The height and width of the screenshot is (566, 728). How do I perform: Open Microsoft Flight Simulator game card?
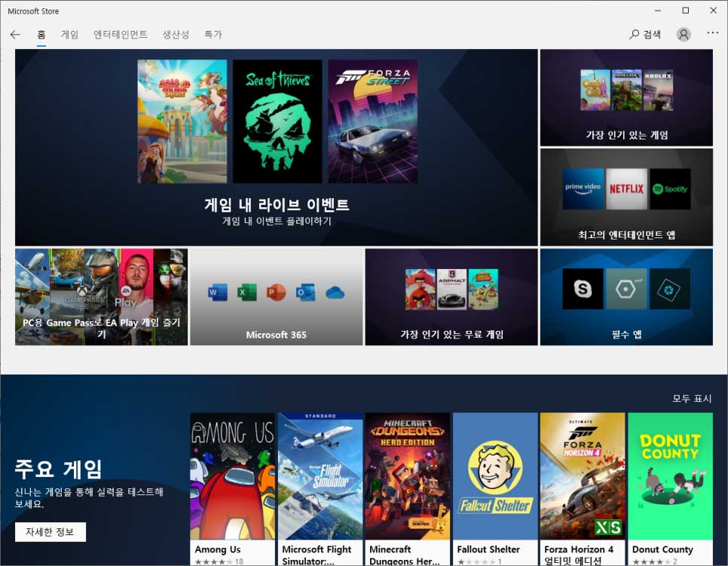[x=320, y=489]
